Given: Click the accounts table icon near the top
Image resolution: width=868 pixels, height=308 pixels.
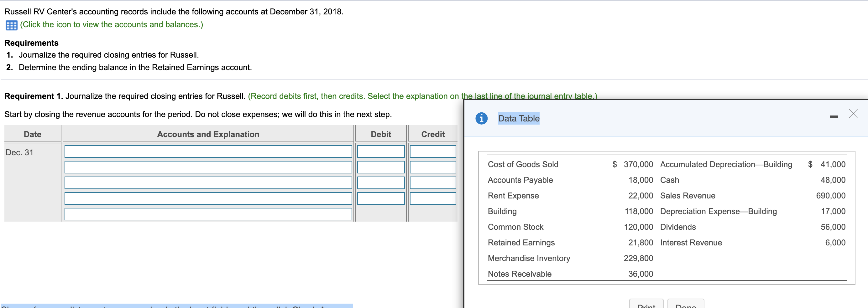Looking at the screenshot, I should [x=11, y=25].
